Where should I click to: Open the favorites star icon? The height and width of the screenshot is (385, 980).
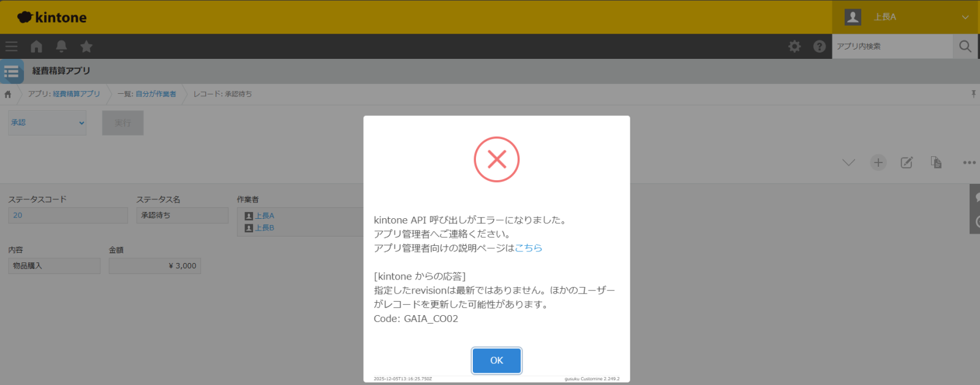(x=86, y=47)
